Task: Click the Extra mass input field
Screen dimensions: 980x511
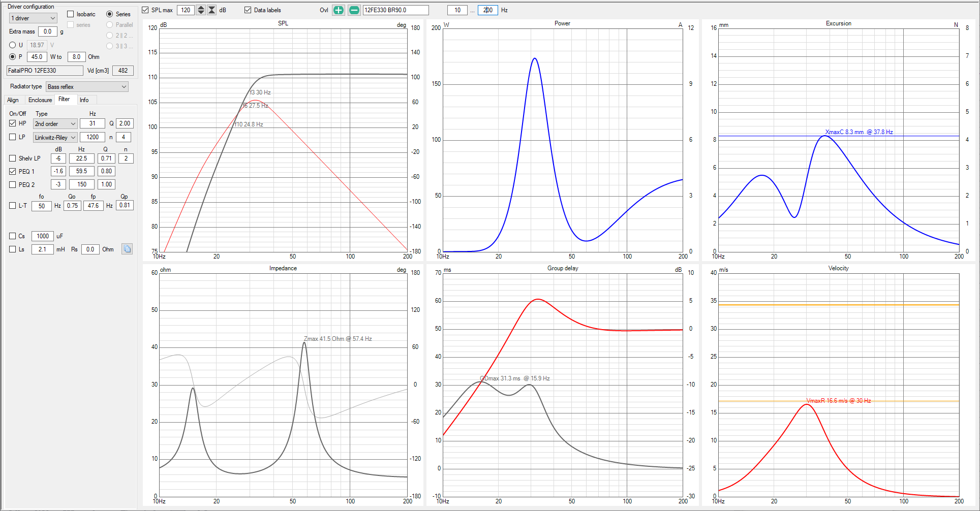Action: click(x=48, y=31)
